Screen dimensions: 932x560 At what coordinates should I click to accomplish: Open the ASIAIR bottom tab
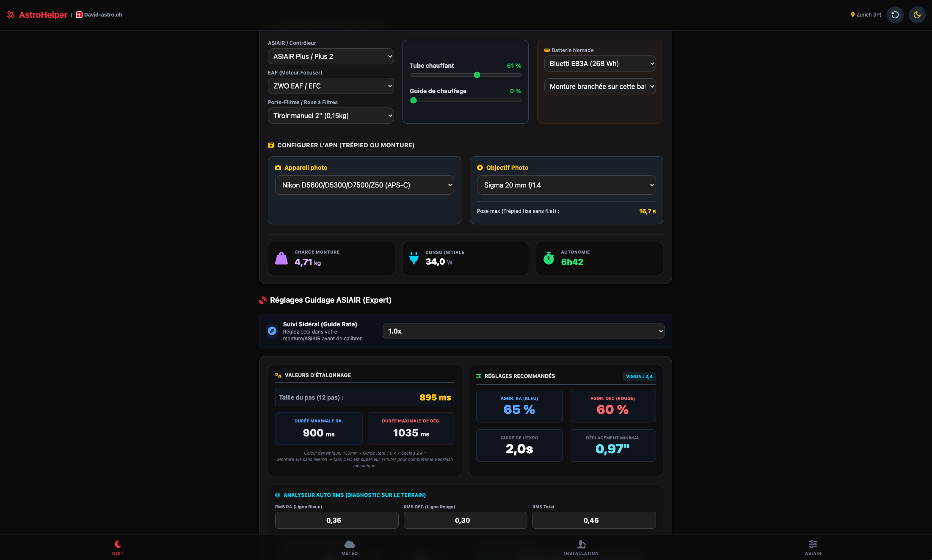pos(813,547)
